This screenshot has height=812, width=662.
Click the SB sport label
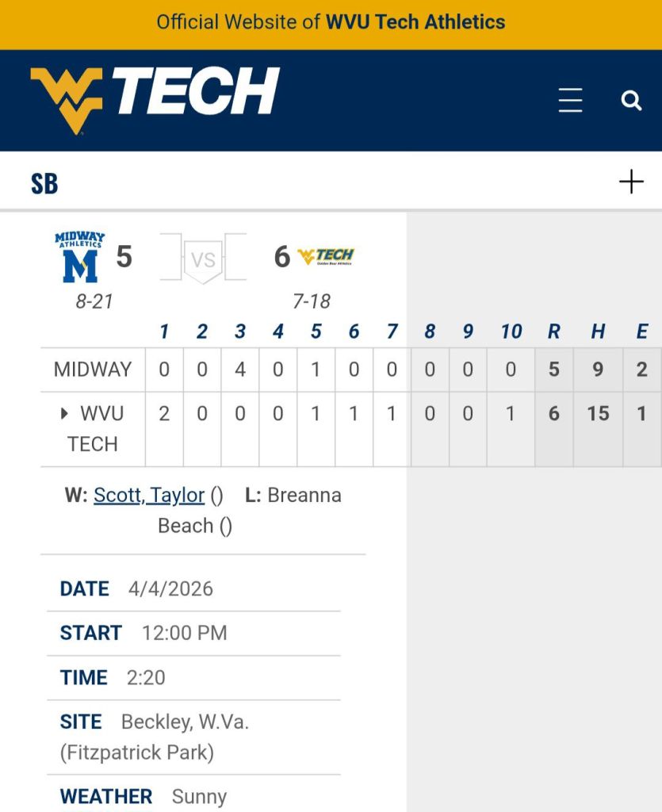click(x=44, y=183)
